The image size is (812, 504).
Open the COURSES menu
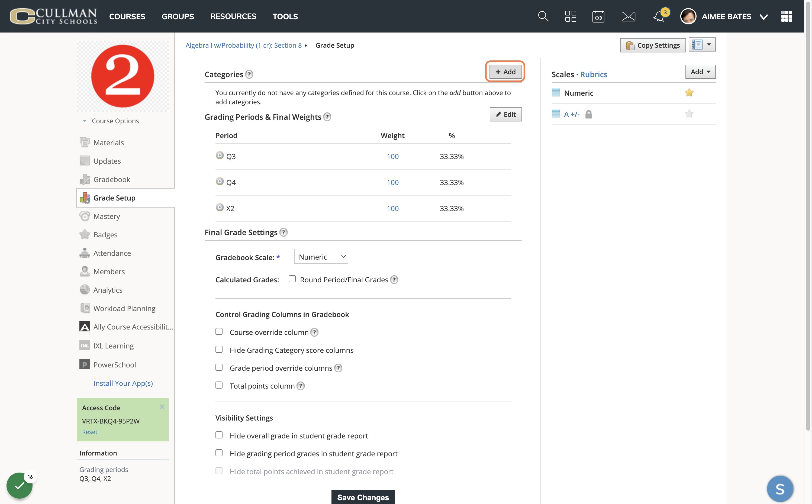[127, 16]
